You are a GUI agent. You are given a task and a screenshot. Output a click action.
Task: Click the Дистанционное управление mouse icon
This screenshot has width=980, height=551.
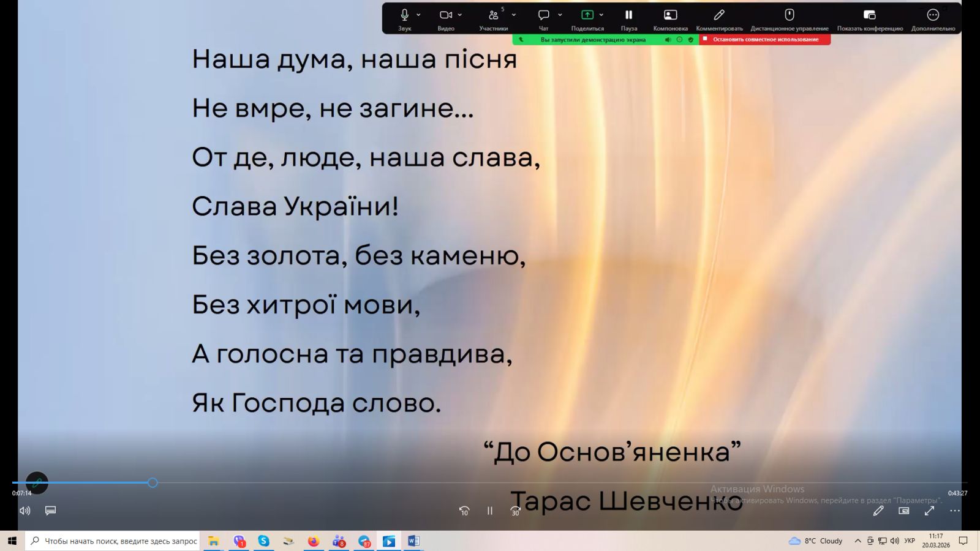point(789,15)
